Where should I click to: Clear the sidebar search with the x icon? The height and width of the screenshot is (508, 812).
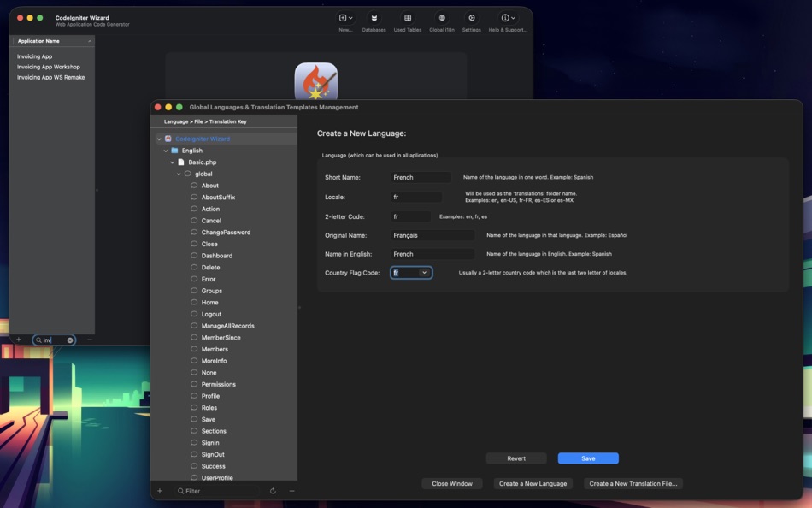pos(69,340)
